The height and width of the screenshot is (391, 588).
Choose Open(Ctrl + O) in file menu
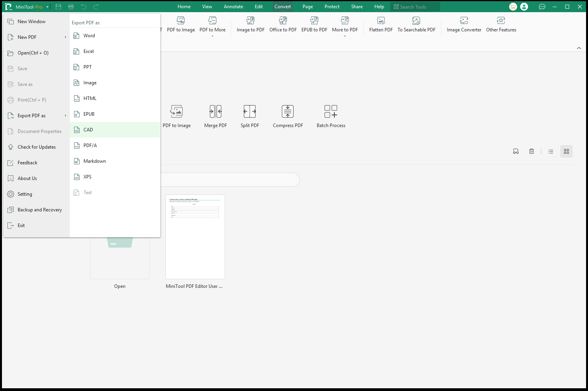point(36,53)
